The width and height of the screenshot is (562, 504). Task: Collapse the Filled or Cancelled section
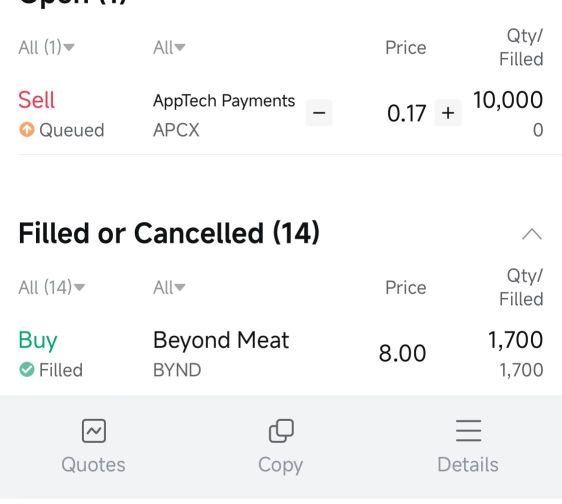pos(532,234)
